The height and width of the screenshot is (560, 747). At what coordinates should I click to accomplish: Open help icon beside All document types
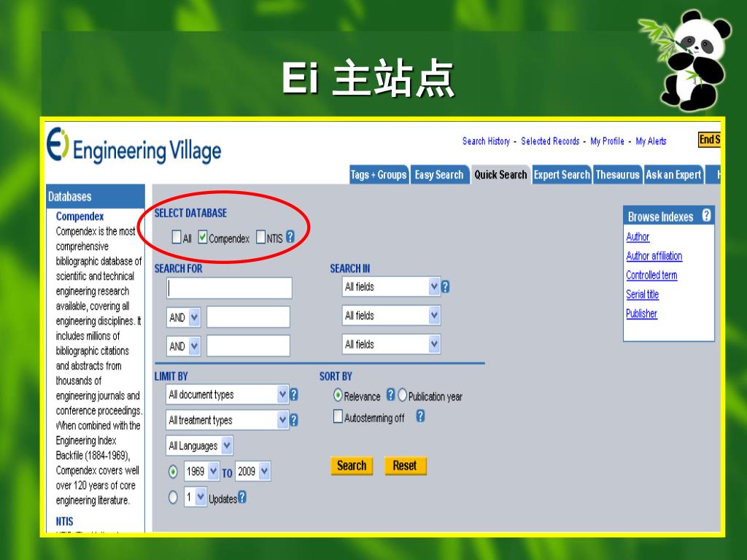[x=294, y=394]
